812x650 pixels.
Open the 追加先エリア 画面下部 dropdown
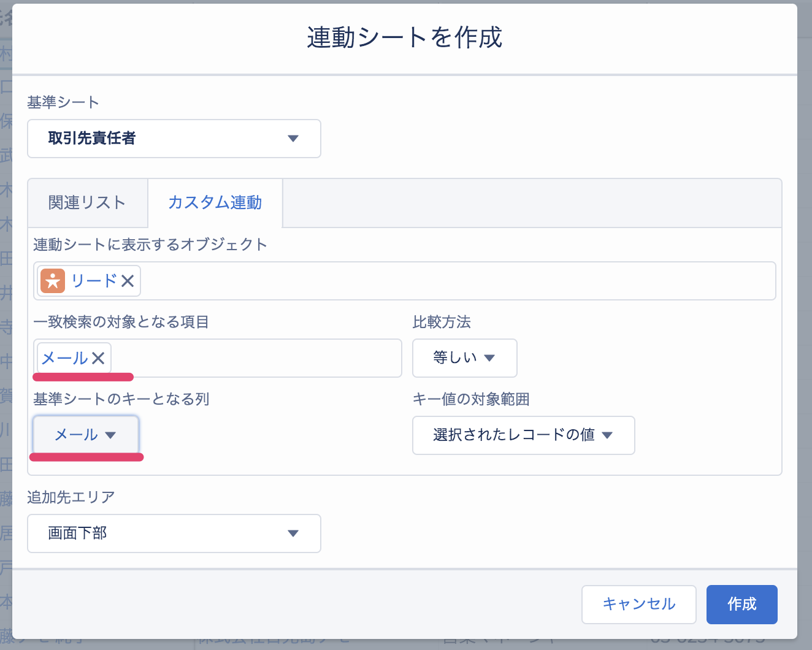coord(174,533)
